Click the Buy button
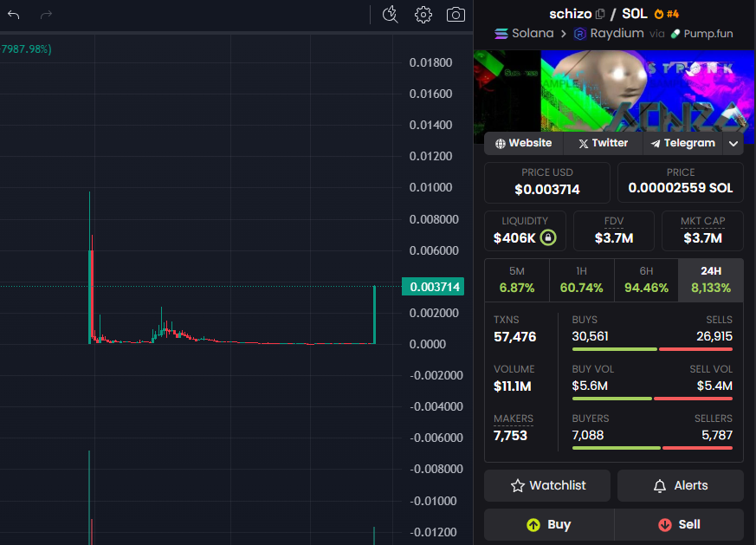Image resolution: width=756 pixels, height=545 pixels. coord(549,525)
